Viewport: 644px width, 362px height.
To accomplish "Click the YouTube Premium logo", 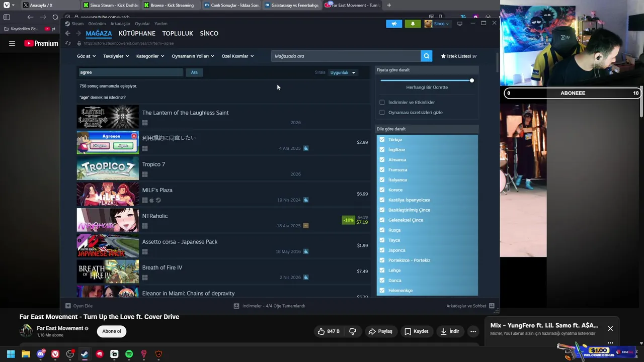I will click(x=41, y=44).
